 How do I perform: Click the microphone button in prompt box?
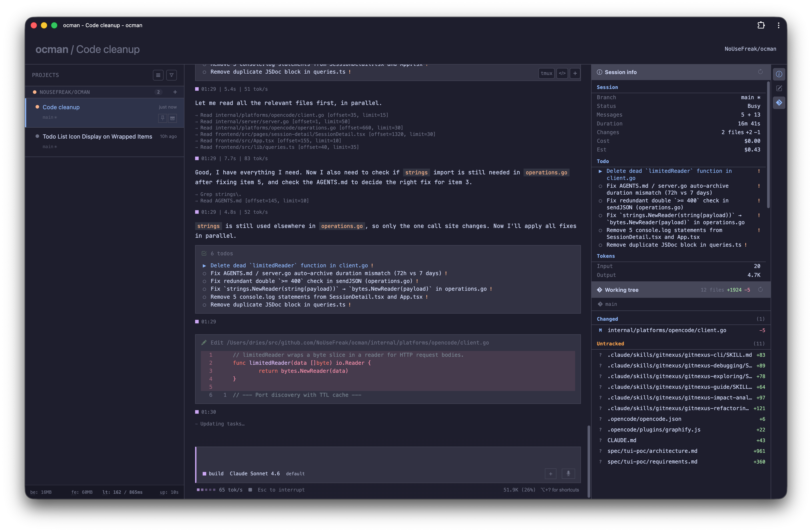pos(568,473)
